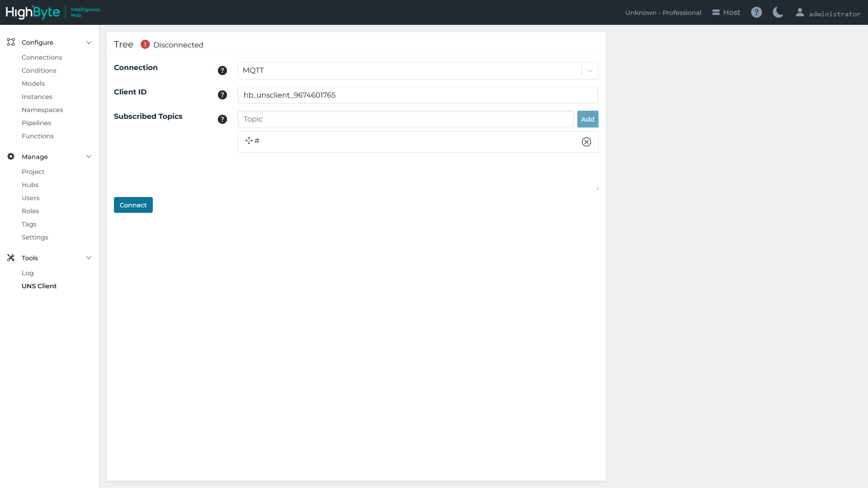The width and height of the screenshot is (868, 488).
Task: Click the topic list resize handle
Action: pos(597,188)
